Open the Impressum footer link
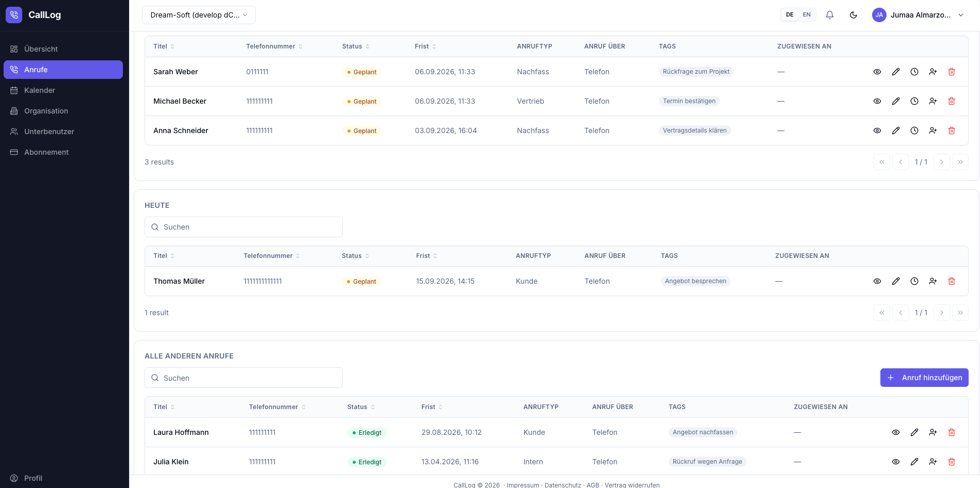 523,485
